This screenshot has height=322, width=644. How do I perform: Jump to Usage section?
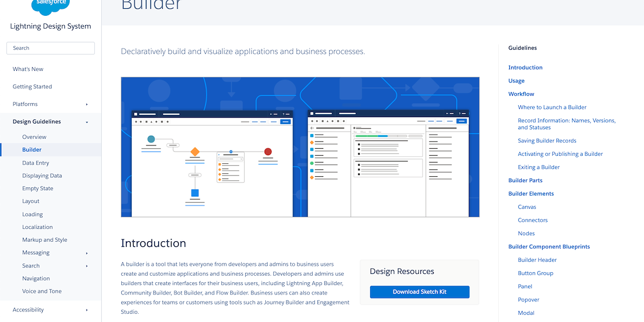(x=516, y=81)
